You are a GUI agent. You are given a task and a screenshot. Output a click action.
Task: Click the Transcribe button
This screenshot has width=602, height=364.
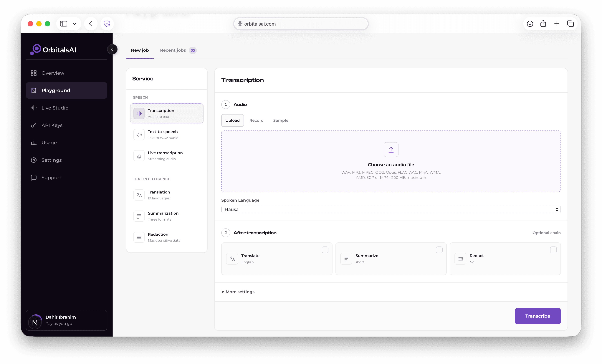[537, 316]
